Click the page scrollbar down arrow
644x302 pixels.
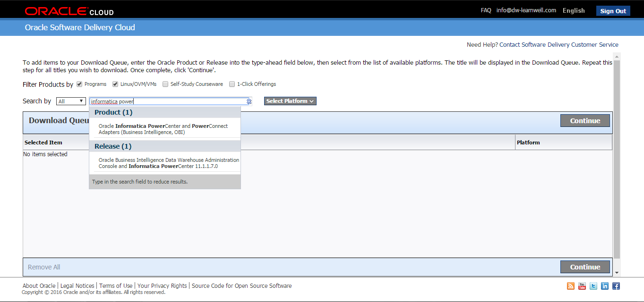pyautogui.click(x=617, y=273)
